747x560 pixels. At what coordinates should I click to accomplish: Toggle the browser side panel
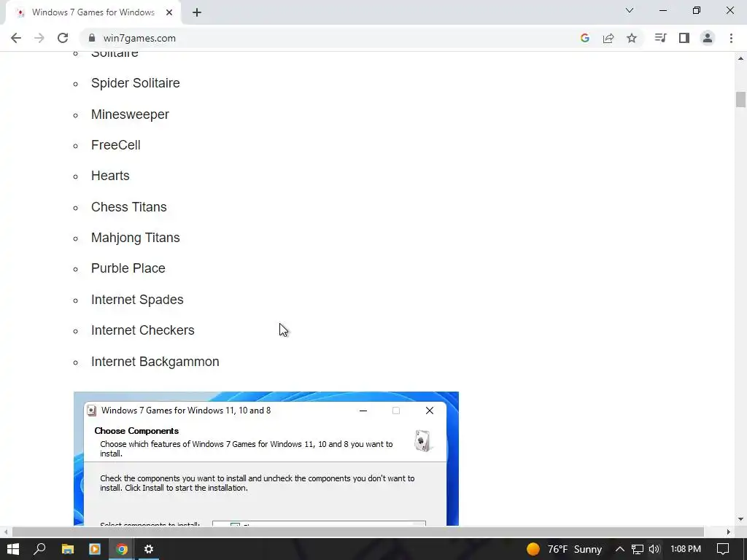click(684, 38)
